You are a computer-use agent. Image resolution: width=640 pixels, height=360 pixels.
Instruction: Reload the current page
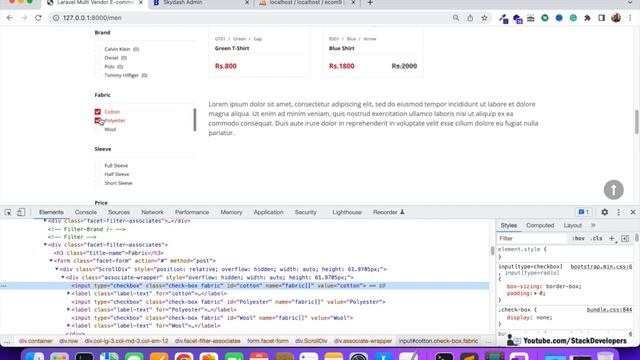(x=38, y=18)
